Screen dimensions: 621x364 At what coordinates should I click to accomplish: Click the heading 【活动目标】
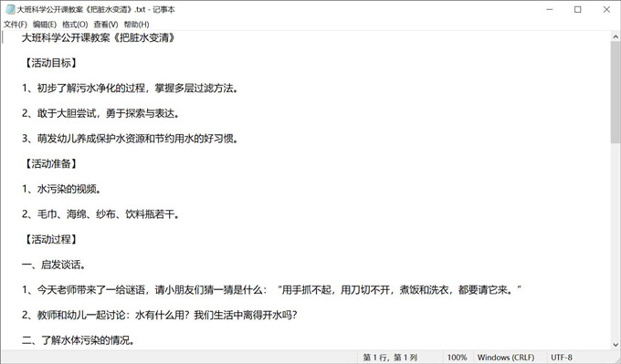click(x=51, y=63)
